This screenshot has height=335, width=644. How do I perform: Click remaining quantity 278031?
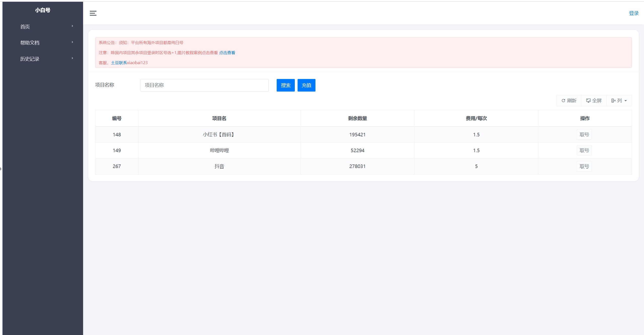point(357,166)
